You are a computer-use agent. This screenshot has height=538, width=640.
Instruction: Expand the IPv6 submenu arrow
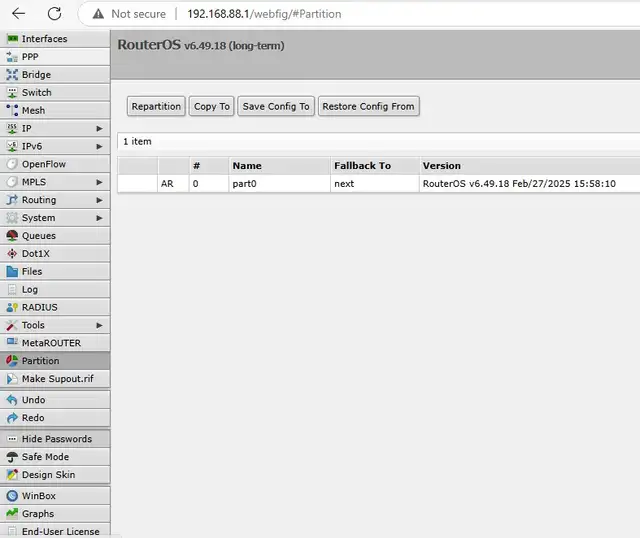tap(99, 147)
